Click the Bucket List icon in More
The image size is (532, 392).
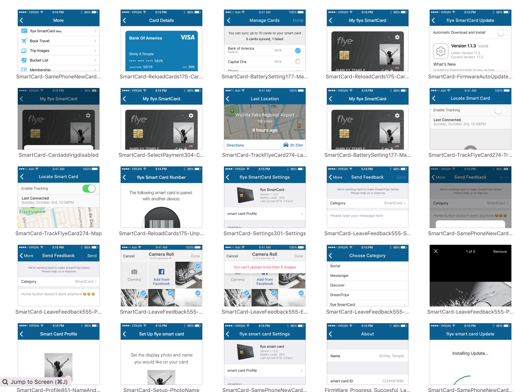point(24,60)
